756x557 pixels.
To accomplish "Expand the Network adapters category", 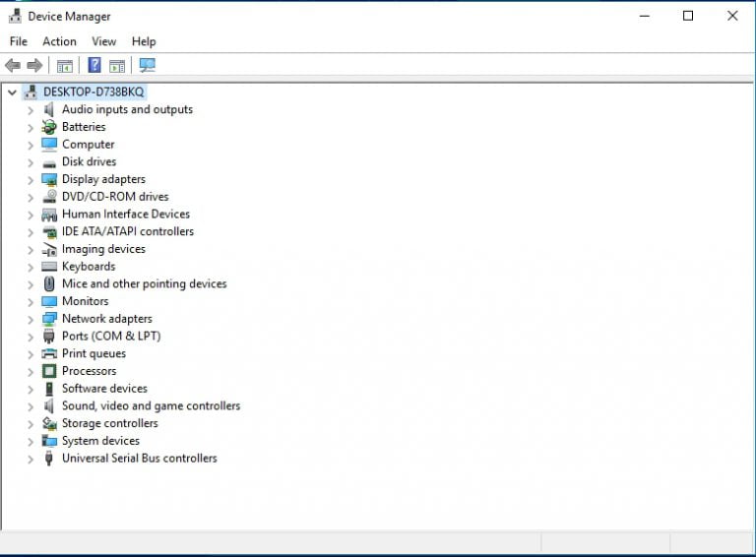I will click(x=31, y=319).
